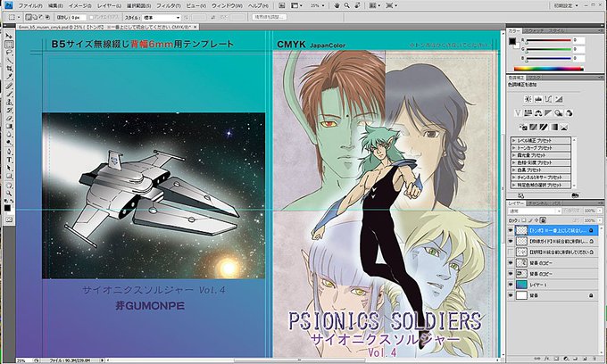Hide the 背景 layer with lock icon
607x364 pixels.
511,295
